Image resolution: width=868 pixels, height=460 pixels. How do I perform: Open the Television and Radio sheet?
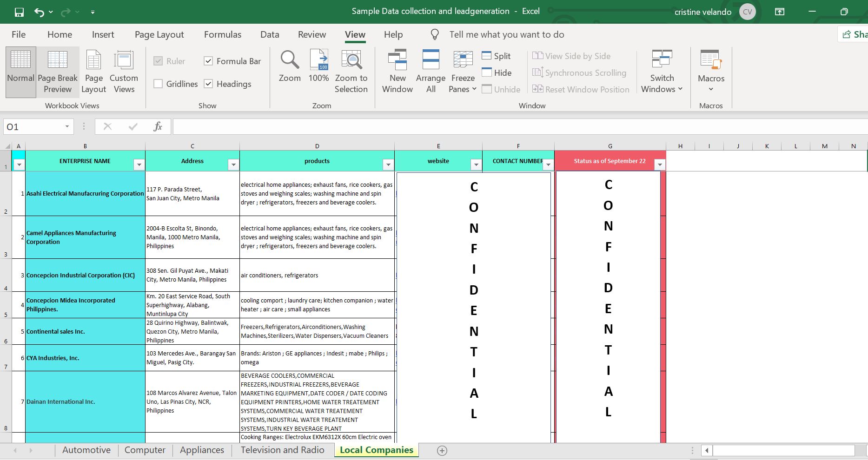[x=282, y=450]
